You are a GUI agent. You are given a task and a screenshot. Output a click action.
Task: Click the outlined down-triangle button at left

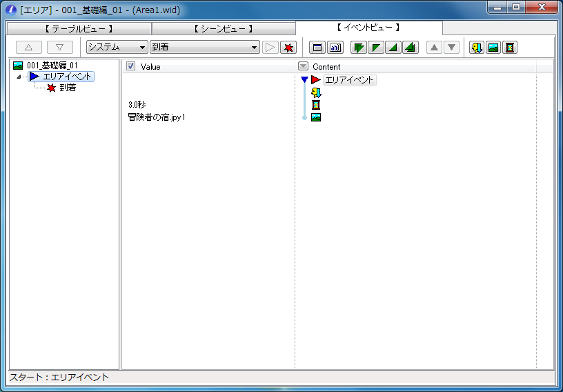click(60, 48)
